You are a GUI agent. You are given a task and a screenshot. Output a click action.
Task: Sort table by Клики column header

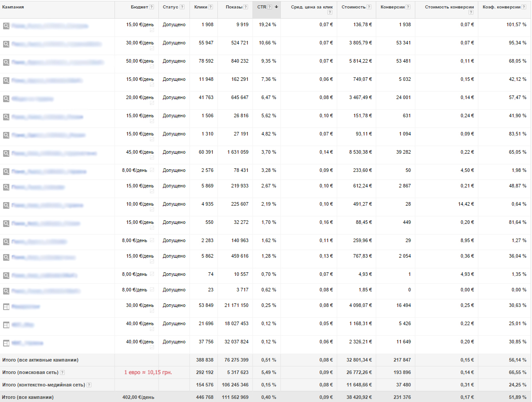pos(201,7)
